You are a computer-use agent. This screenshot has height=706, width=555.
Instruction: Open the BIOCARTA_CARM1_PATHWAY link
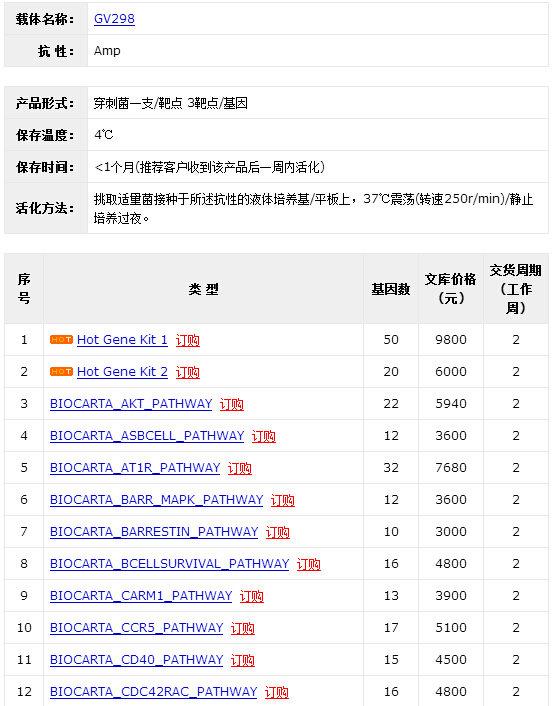(141, 596)
